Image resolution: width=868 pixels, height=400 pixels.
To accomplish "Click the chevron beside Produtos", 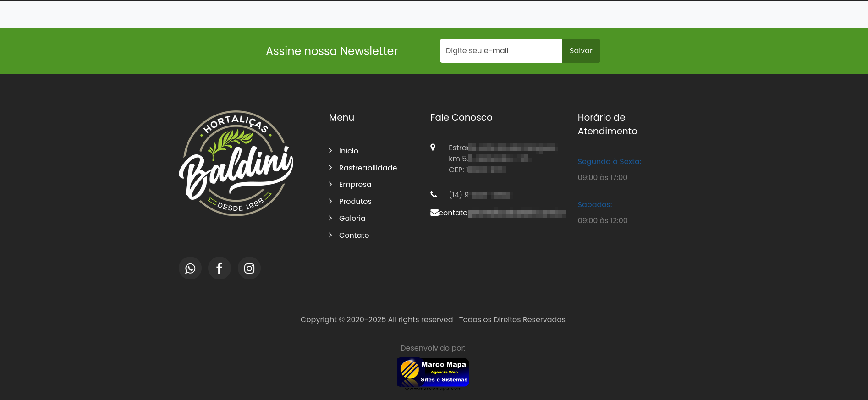I will (330, 201).
